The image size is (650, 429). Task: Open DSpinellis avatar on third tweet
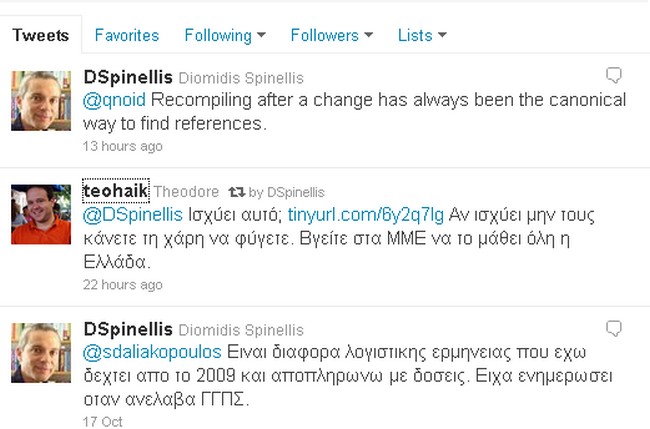pos(40,353)
